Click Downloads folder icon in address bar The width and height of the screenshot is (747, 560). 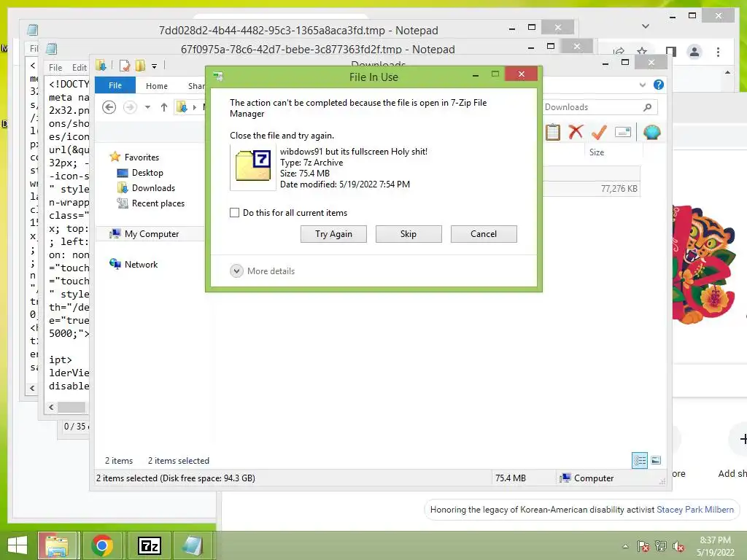tap(182, 107)
